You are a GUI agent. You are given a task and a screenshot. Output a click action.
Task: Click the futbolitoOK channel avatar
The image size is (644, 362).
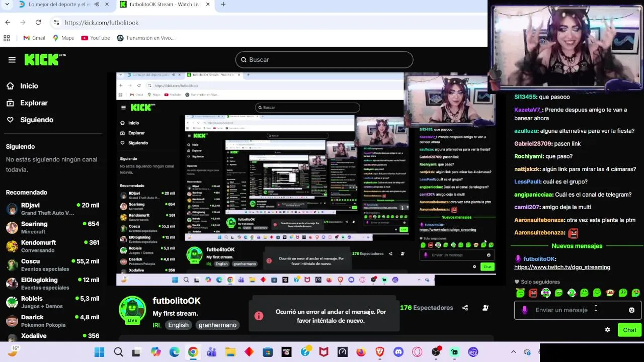click(x=132, y=309)
